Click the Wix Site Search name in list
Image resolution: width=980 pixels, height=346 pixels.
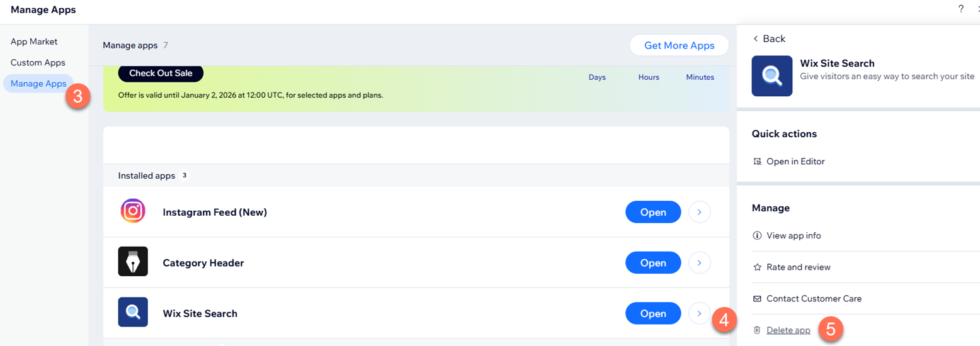click(200, 313)
